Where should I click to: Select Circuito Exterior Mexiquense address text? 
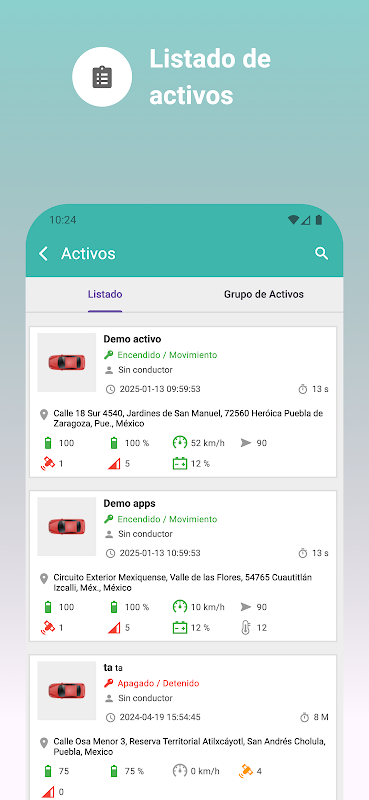point(183,583)
